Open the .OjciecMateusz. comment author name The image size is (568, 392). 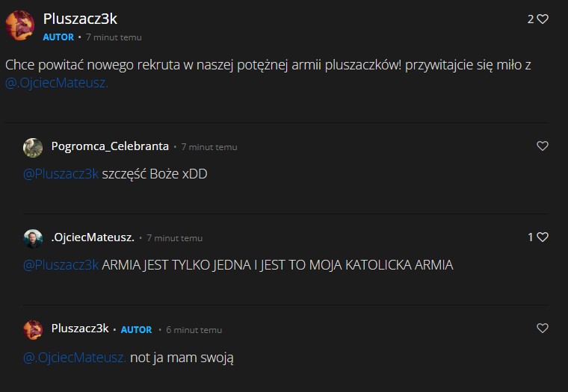[x=93, y=237]
